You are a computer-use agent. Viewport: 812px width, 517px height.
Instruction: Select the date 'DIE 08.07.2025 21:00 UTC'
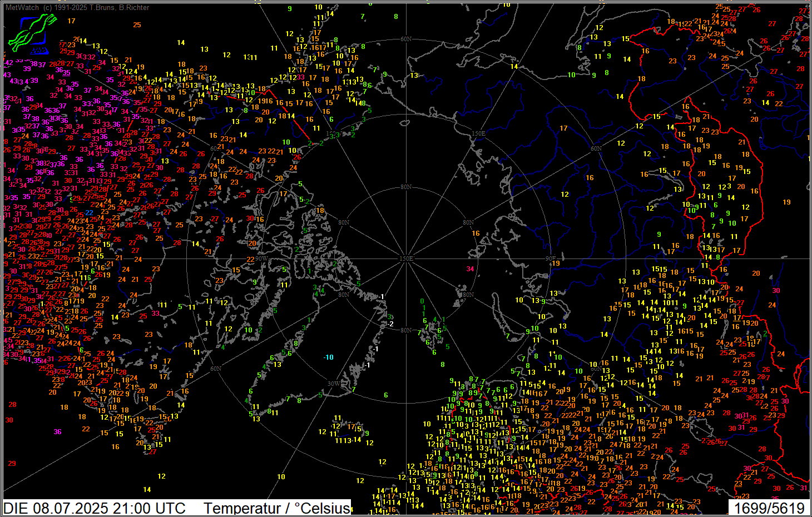click(x=95, y=508)
